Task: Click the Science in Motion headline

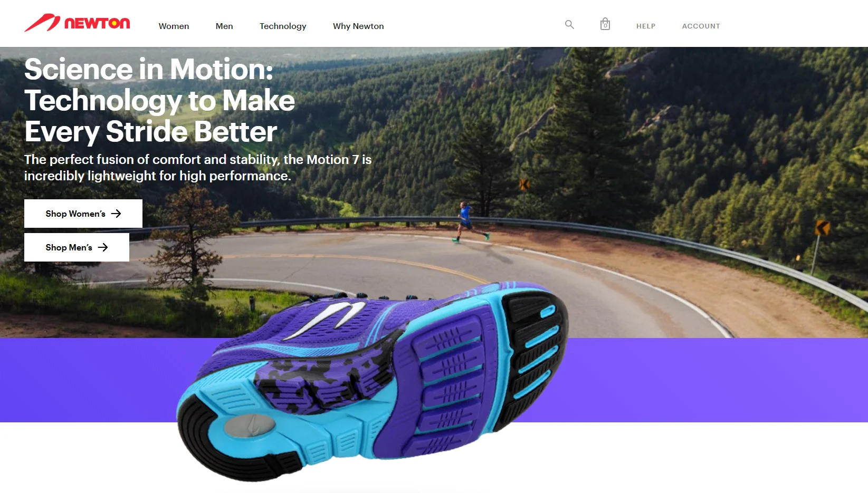Action: (x=159, y=100)
